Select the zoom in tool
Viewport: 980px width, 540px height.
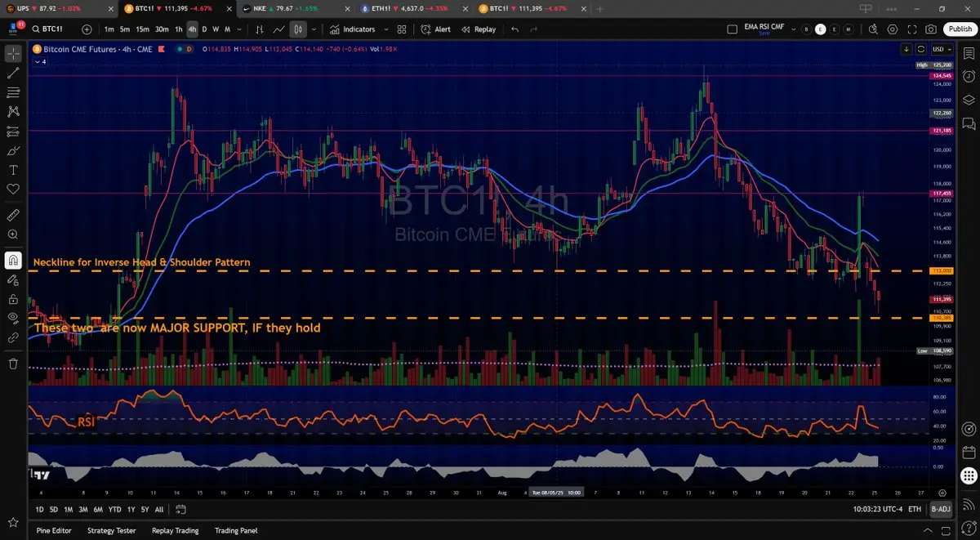coord(13,234)
